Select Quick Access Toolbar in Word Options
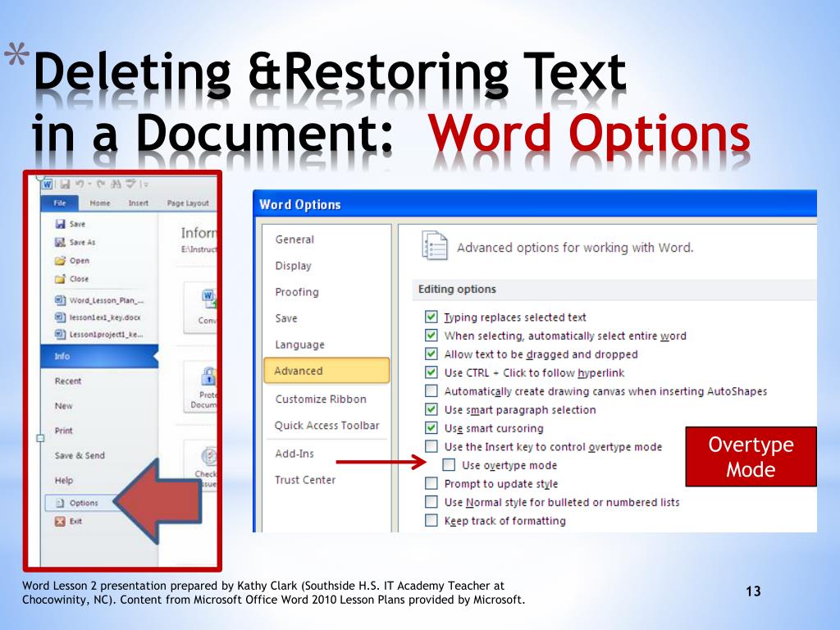Screen dimensions: 840x630 coord(326,426)
